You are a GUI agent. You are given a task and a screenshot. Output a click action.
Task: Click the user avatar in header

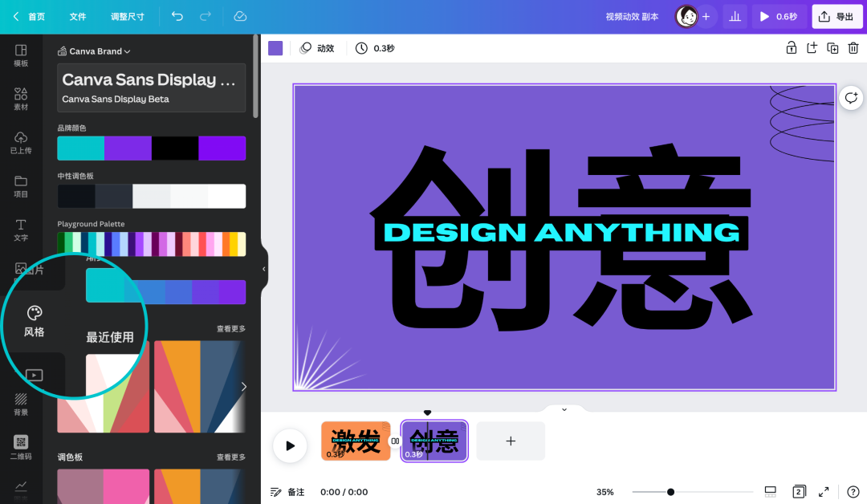[x=686, y=17]
